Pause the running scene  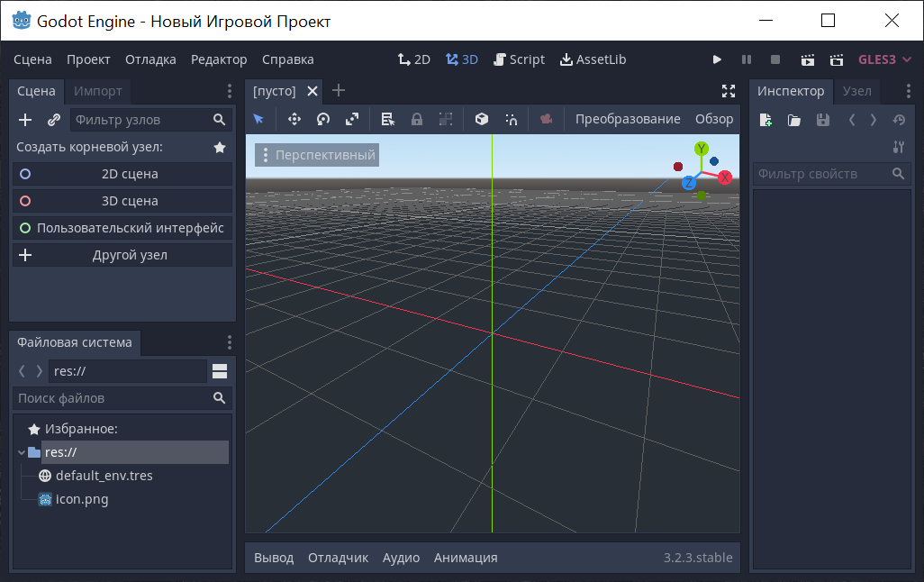747,59
